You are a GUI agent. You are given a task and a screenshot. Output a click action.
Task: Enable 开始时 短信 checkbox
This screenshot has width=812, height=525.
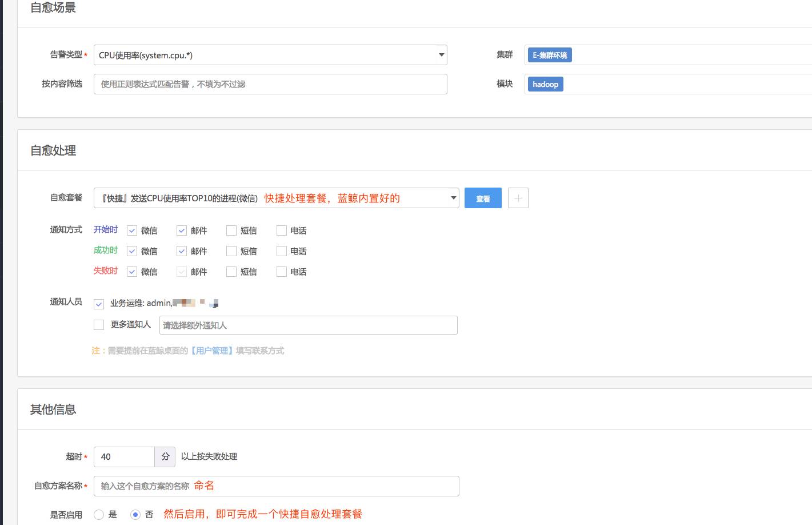231,230
